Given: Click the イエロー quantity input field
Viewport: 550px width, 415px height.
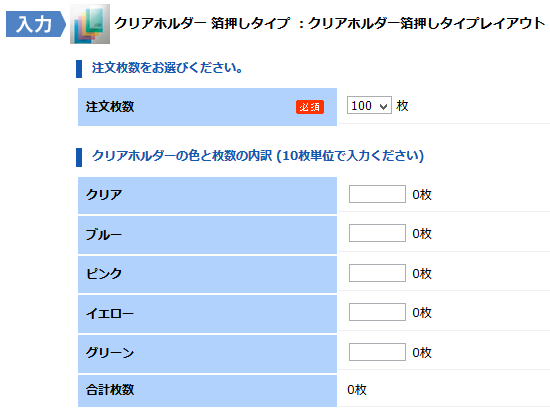Looking at the screenshot, I should coord(377,312).
